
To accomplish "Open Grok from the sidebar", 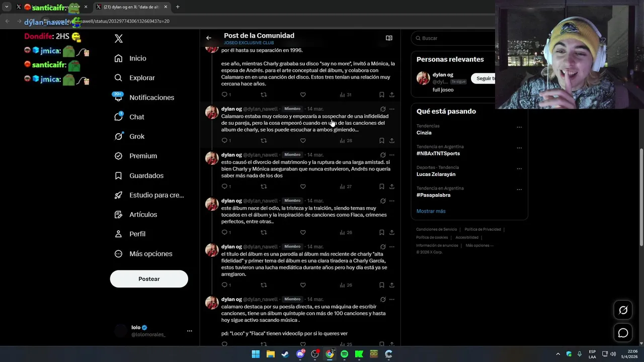I will point(129,136).
